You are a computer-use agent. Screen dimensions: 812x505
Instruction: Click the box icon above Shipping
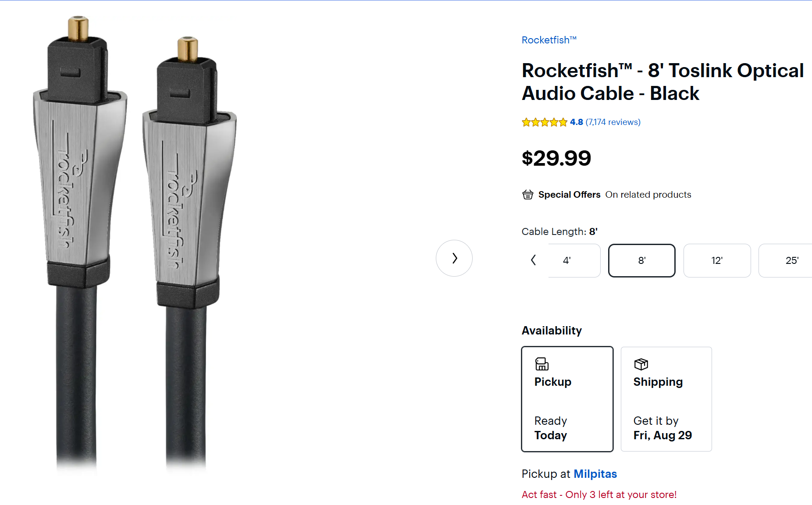coord(641,364)
